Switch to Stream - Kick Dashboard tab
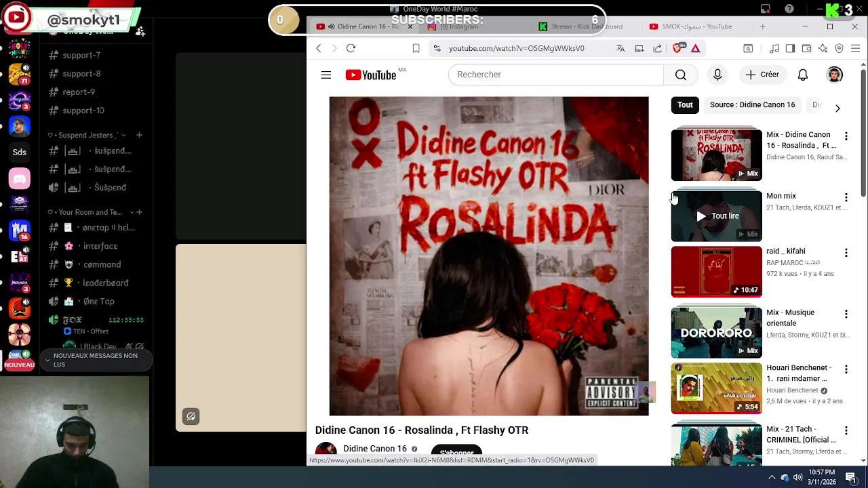868x488 pixels. coord(587,26)
